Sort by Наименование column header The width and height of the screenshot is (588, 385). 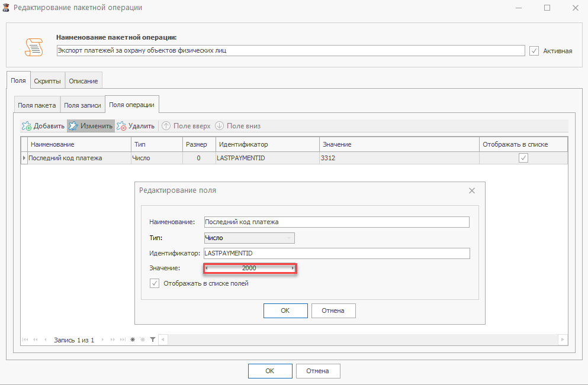point(79,144)
